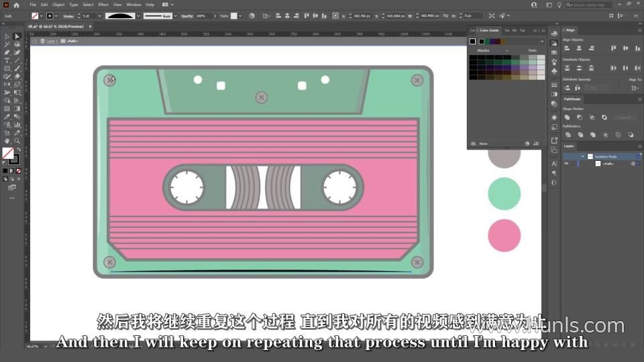Click target circle on <Path> layer row
Viewport: 644px width, 362px height.
pyautogui.click(x=633, y=164)
